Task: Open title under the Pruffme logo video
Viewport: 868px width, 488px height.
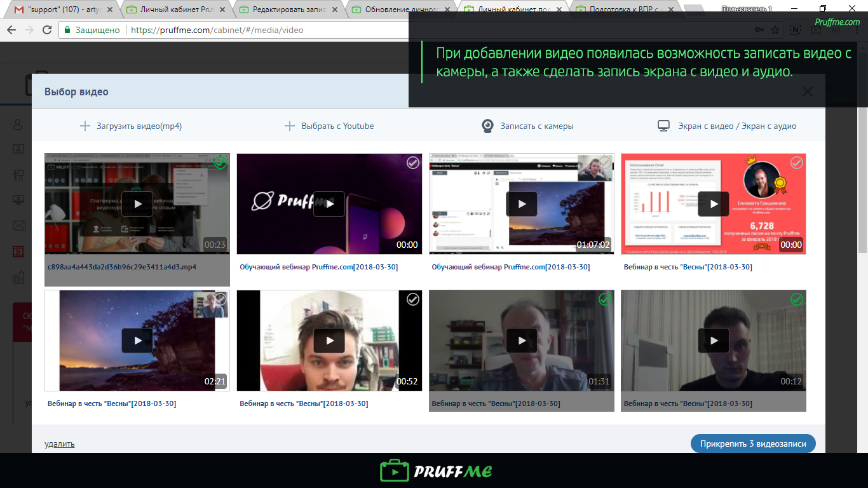Action: pyautogui.click(x=319, y=267)
